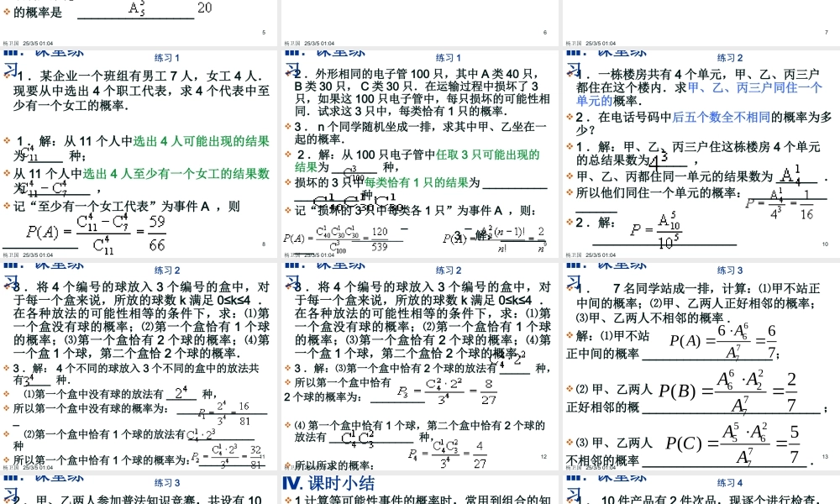Viewport: 840px width, 504px height.
Task: Click the P(B) formula equal to 2/7
Action: tap(728, 392)
